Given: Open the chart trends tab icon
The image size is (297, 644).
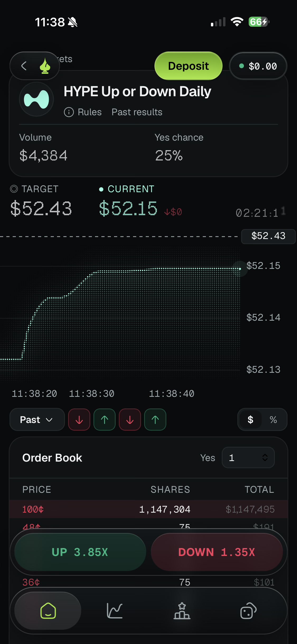Looking at the screenshot, I should point(115,611).
